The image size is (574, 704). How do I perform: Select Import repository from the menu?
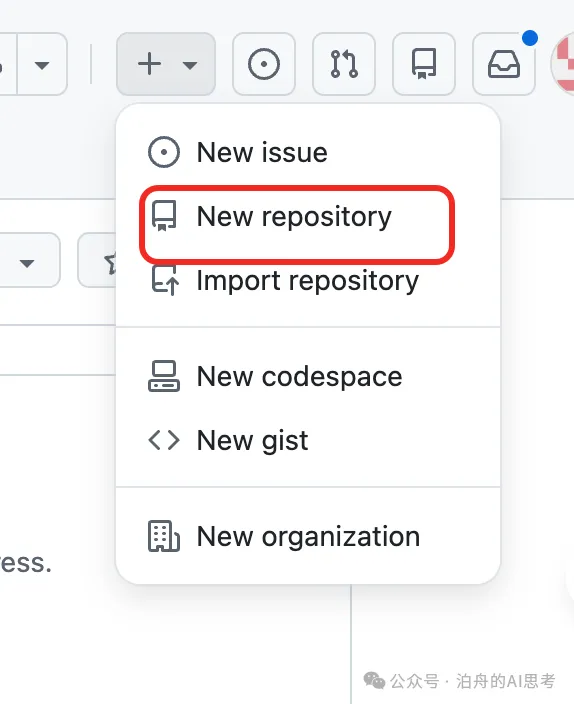[x=308, y=281]
